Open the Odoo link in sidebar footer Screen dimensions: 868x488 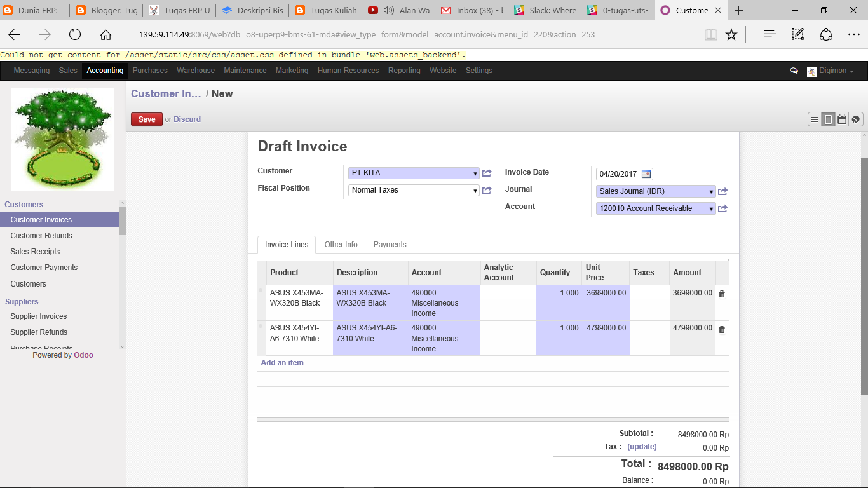pyautogui.click(x=83, y=355)
